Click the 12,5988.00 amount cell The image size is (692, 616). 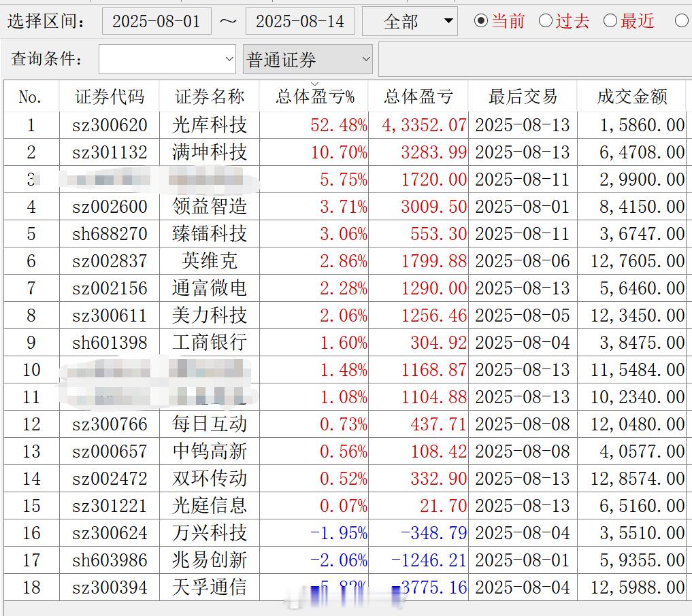pyautogui.click(x=632, y=587)
